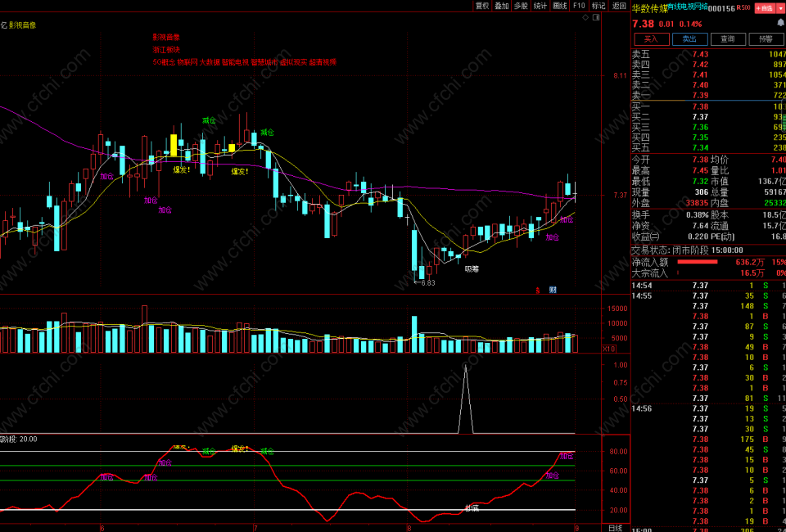This screenshot has width=786, height=532.
Task: Click the red 浙江板块 tag
Action: [x=166, y=50]
